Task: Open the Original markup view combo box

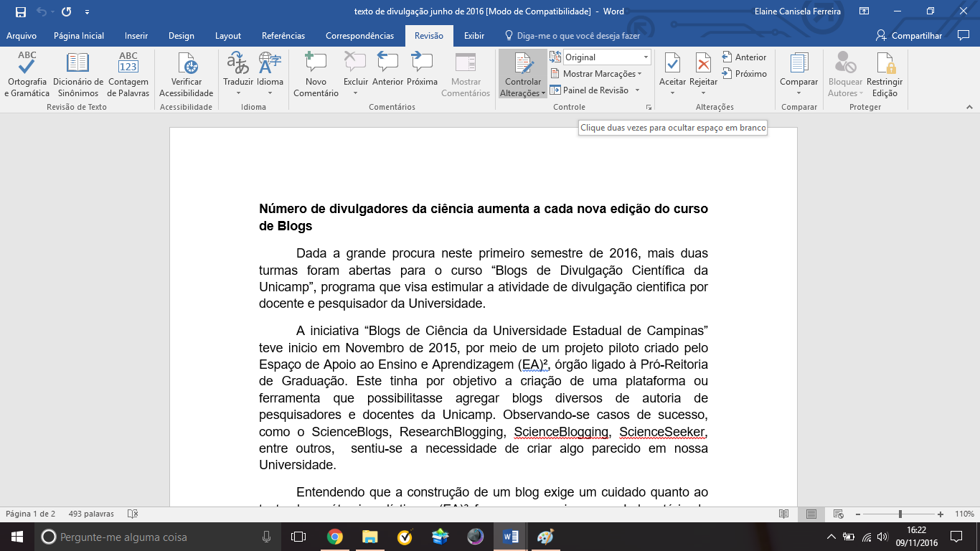Action: (x=606, y=57)
